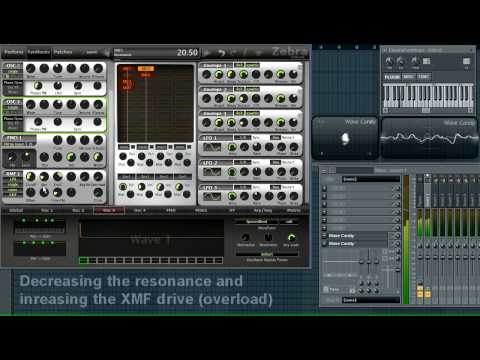
Task: Click the LFO 1 waveform display
Action: click(x=212, y=147)
